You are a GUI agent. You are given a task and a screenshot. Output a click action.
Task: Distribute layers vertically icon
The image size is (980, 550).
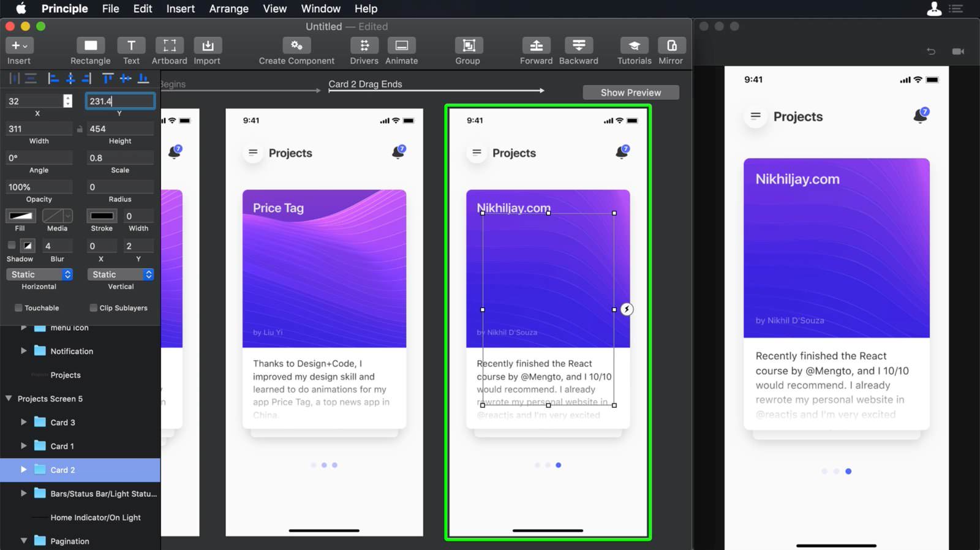(x=31, y=78)
